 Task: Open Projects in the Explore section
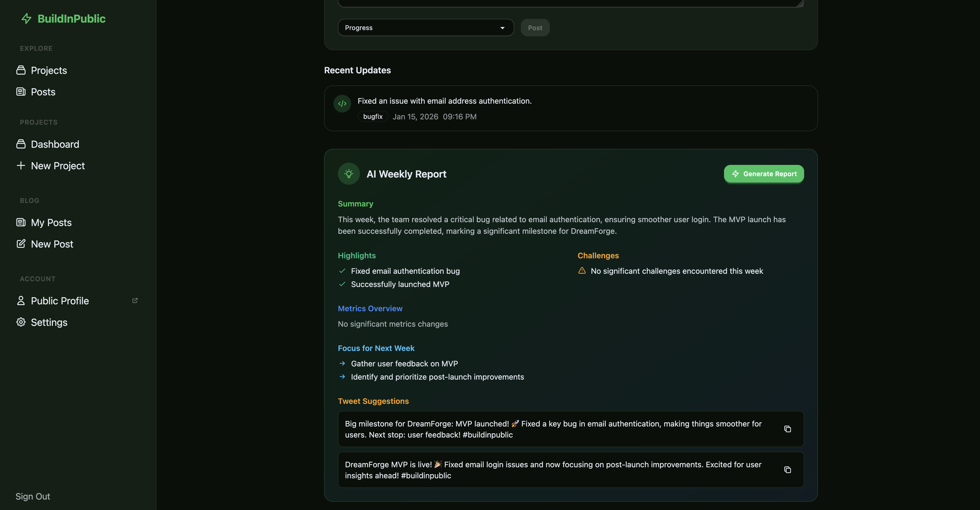(49, 70)
